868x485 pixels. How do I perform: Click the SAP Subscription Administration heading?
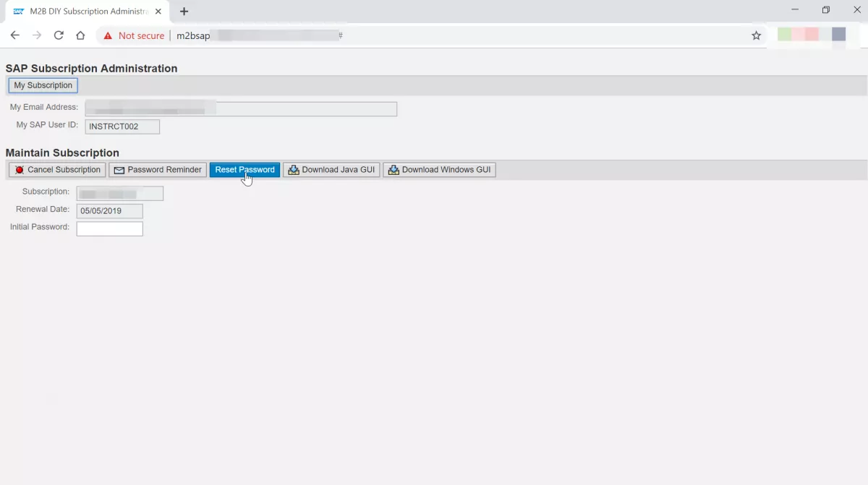tap(91, 68)
